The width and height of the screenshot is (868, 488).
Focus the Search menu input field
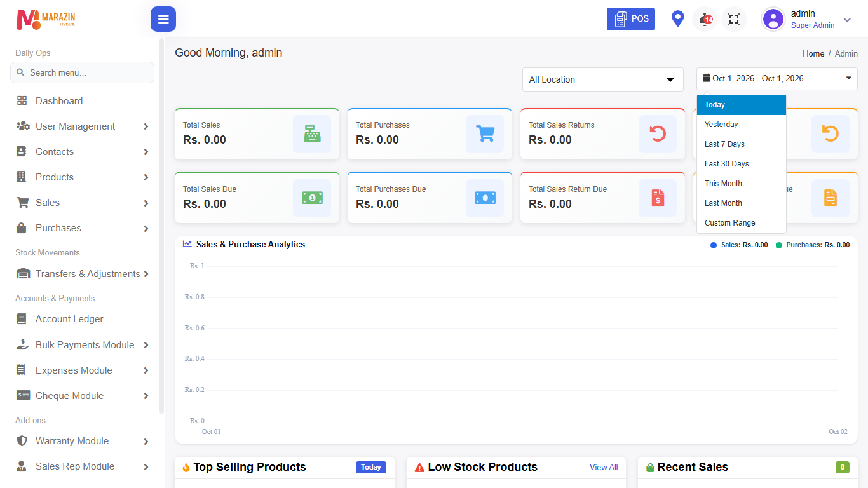[83, 72]
